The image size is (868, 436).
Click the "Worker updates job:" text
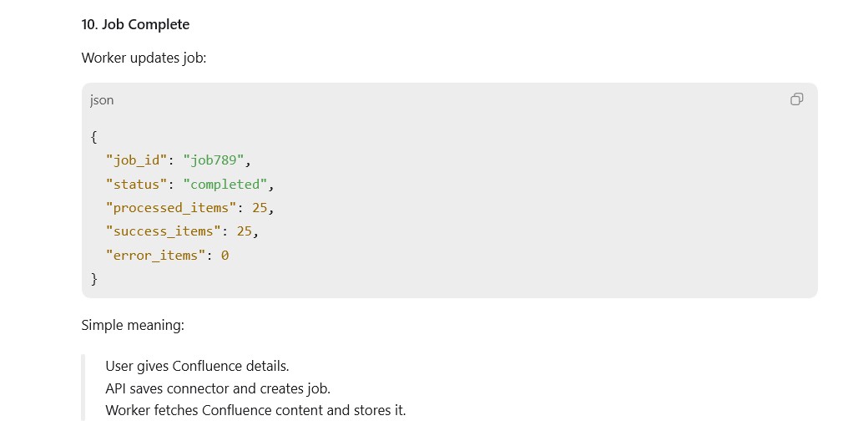(144, 58)
